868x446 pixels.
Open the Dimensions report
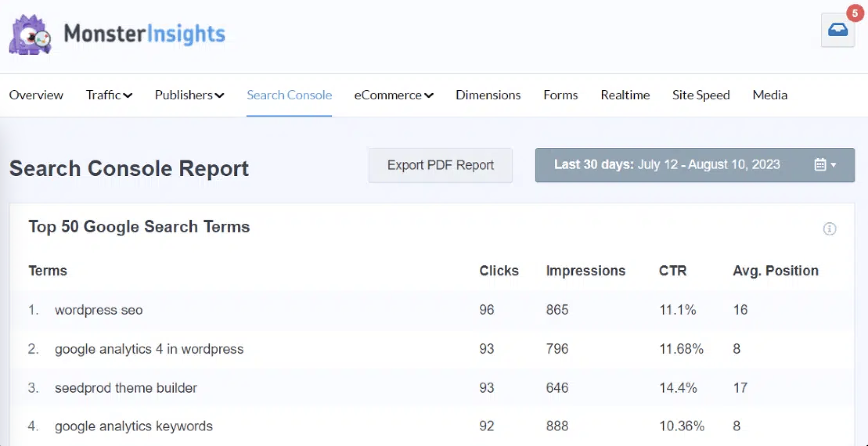488,95
